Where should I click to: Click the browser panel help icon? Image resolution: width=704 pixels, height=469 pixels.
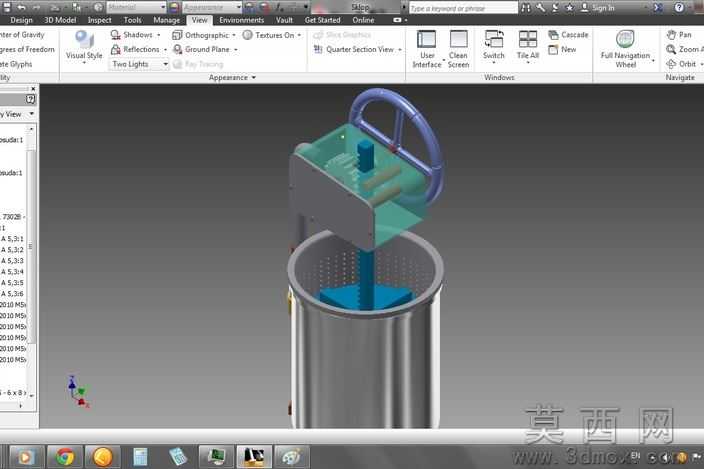pos(30,99)
